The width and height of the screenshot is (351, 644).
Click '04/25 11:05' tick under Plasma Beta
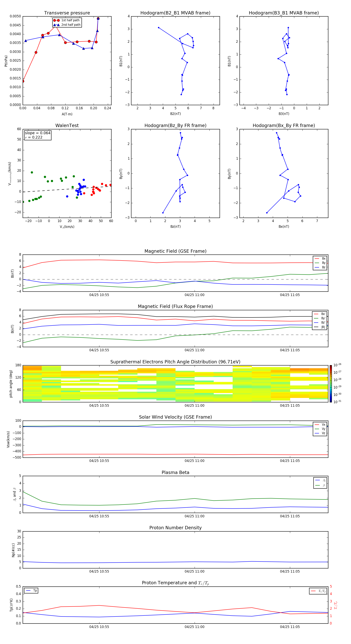point(290,516)
